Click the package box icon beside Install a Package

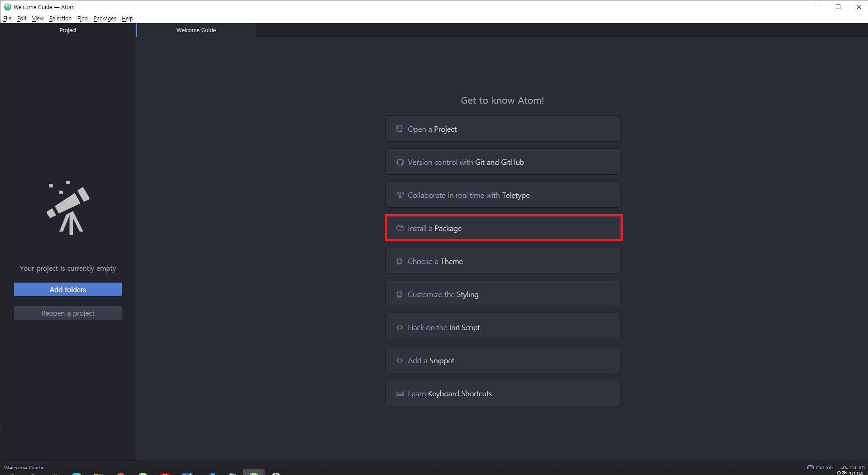tap(400, 228)
